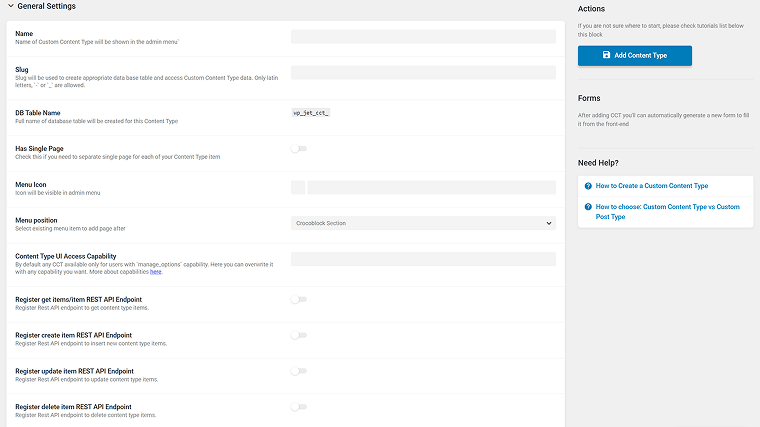The image size is (760, 427).
Task: Open How to Create a Custom Content Type link
Action: 651,186
